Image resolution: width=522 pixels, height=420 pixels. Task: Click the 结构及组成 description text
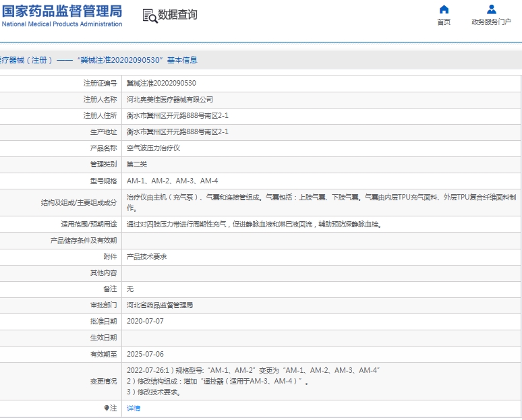click(321, 202)
